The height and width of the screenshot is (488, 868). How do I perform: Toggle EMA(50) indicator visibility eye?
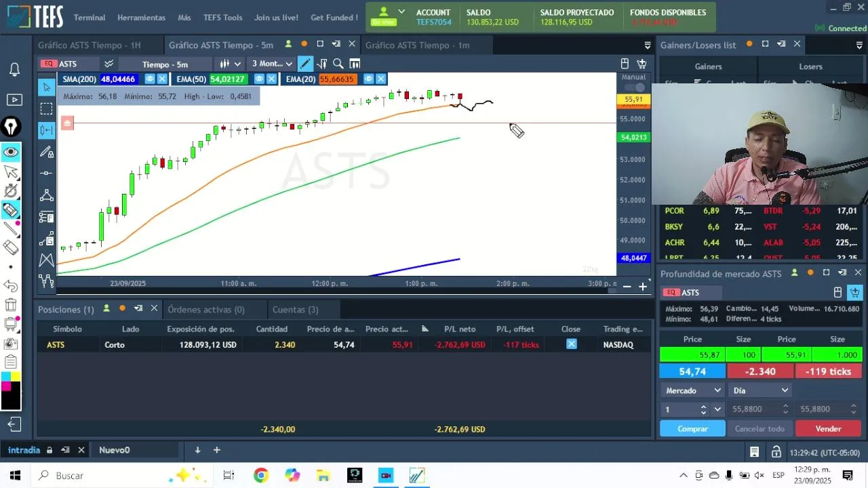[259, 79]
